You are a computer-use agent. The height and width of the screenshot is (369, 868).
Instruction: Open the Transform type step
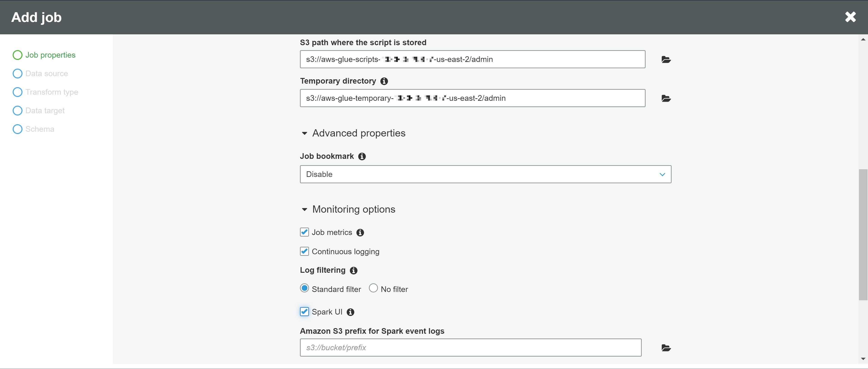click(x=52, y=92)
